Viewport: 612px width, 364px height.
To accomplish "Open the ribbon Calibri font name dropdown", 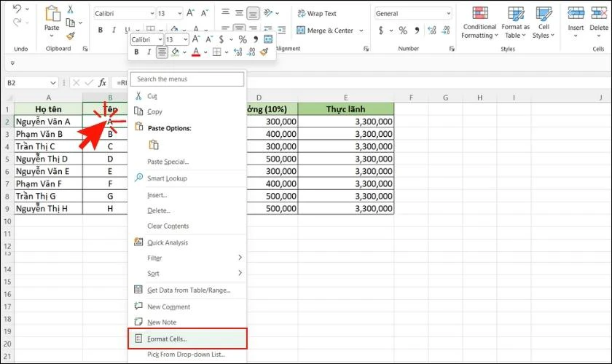I will [x=152, y=13].
